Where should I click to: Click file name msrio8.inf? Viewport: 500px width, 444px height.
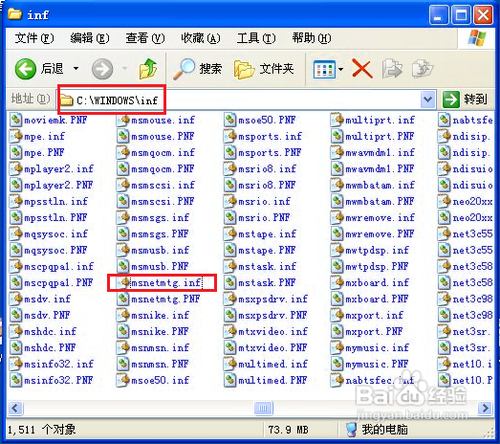[x=267, y=169]
